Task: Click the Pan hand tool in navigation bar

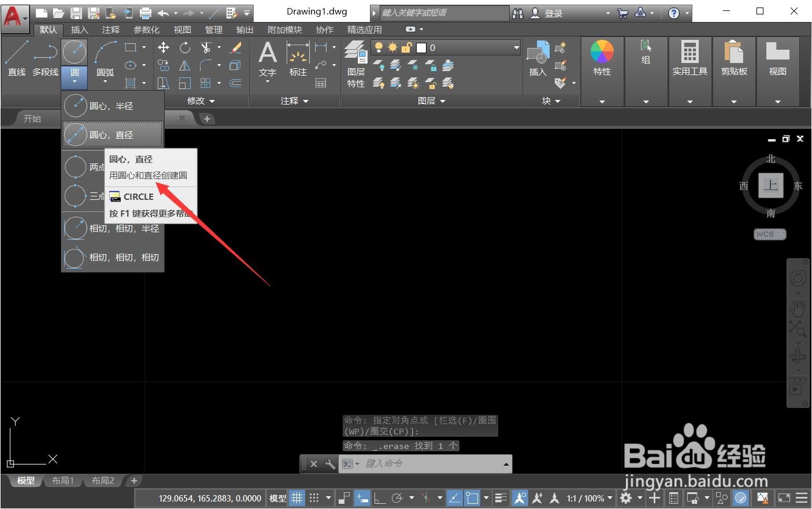Action: (x=798, y=308)
